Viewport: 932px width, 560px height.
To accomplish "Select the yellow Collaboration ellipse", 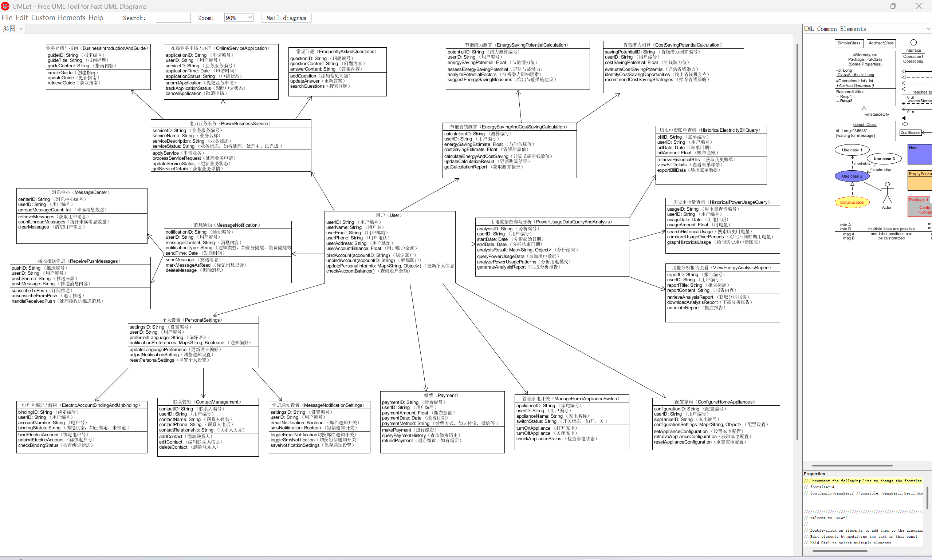I will (x=852, y=202).
